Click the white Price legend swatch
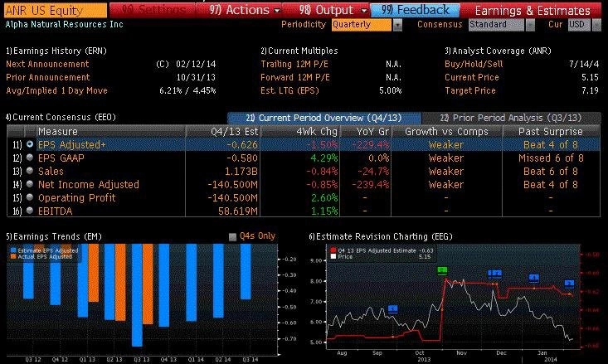 [x=333, y=256]
